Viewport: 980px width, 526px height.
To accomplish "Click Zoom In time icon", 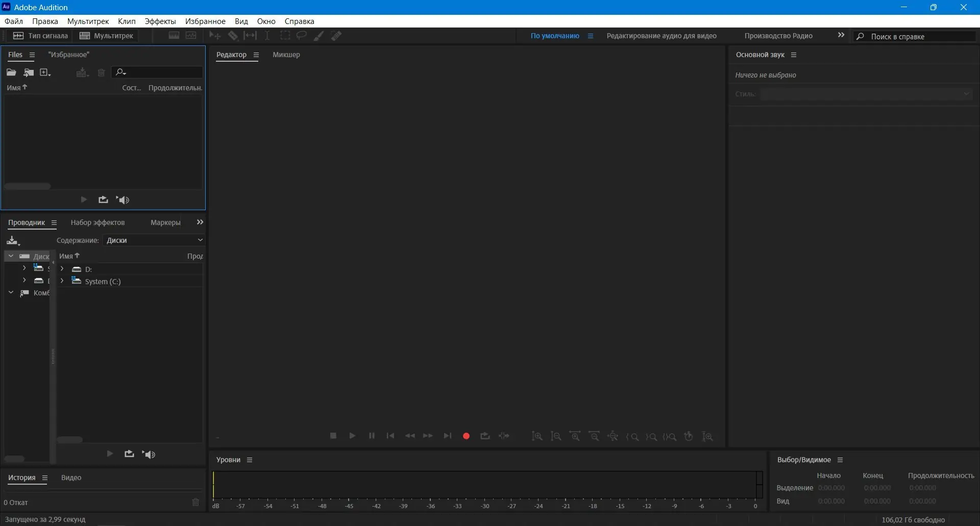I will (x=575, y=436).
